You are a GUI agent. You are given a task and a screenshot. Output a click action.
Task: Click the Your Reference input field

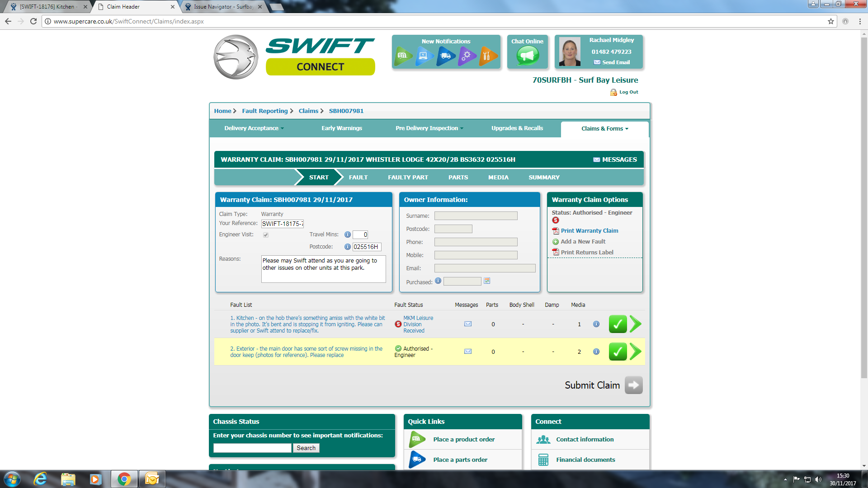click(283, 224)
